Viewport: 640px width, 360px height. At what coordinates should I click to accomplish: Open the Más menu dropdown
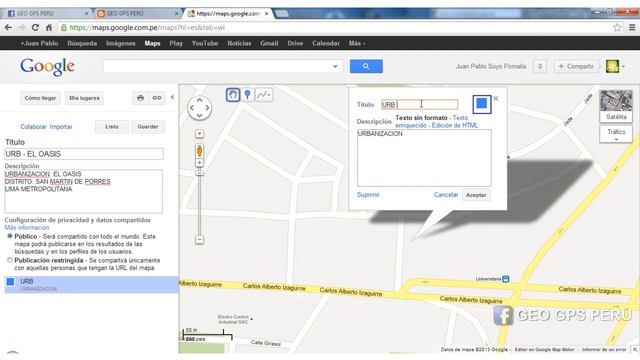click(x=357, y=43)
